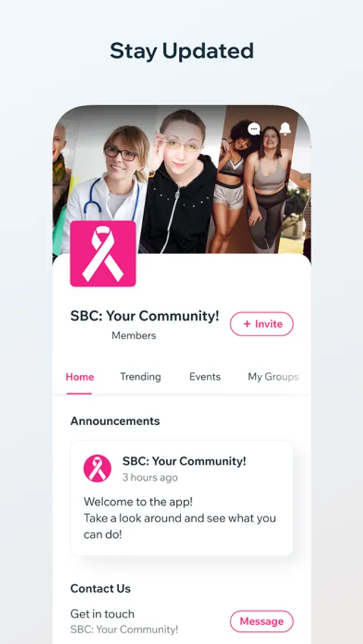Click the 3 hours ago timestamp
363x644 pixels.
150,478
